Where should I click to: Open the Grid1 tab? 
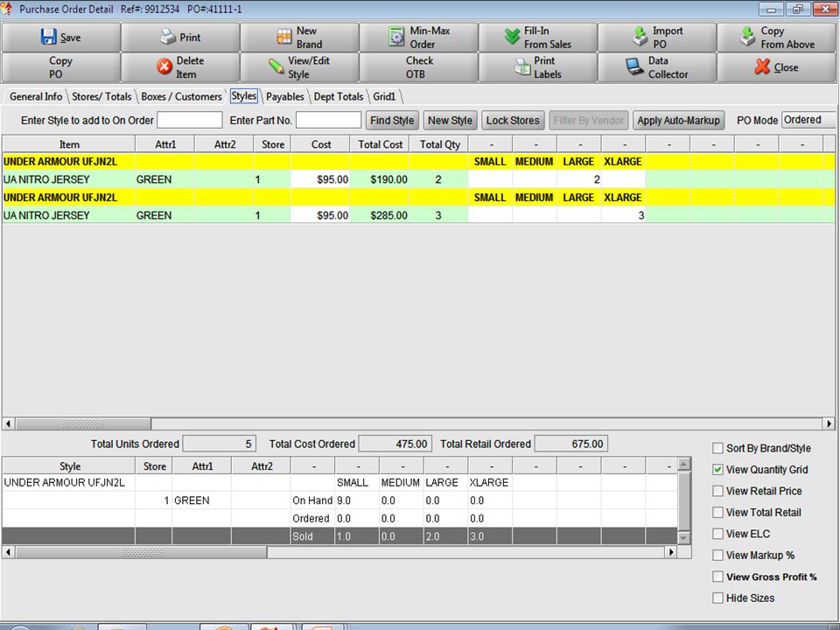pos(384,96)
